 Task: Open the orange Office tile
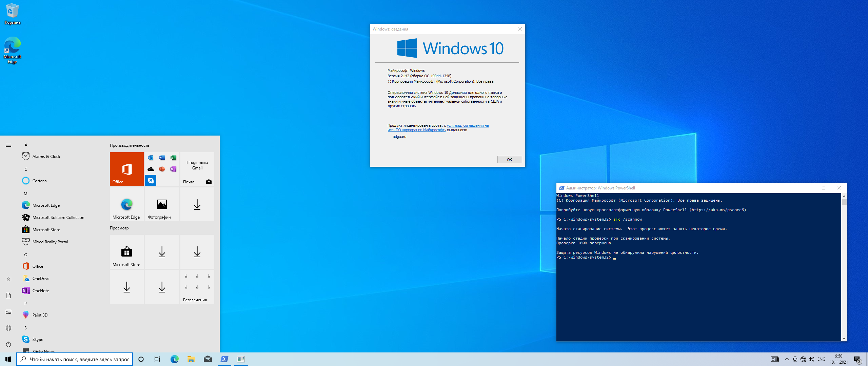(x=127, y=169)
